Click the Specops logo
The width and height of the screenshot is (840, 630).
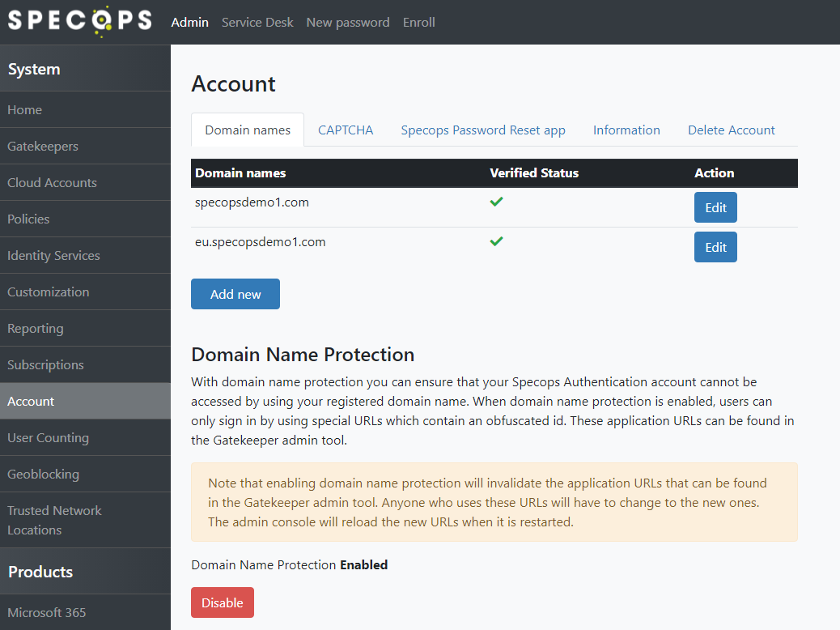click(x=80, y=21)
